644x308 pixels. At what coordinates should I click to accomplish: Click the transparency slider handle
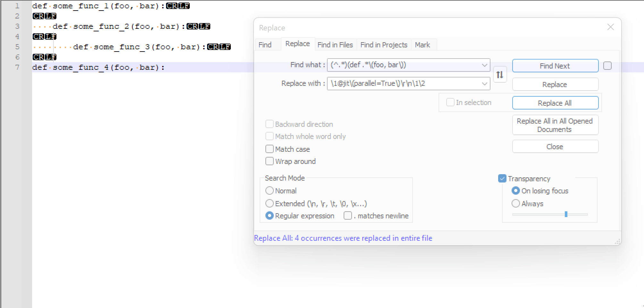pyautogui.click(x=566, y=214)
